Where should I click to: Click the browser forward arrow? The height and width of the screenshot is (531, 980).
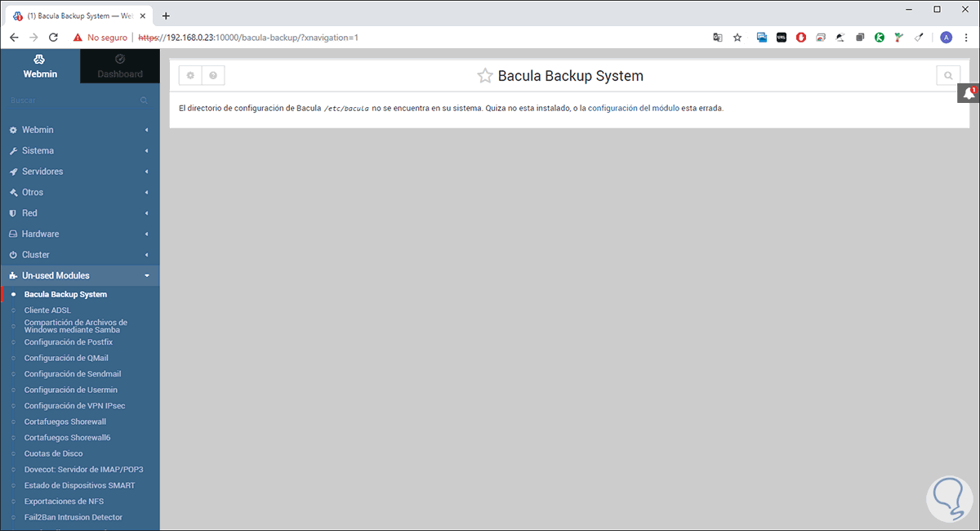click(x=33, y=37)
